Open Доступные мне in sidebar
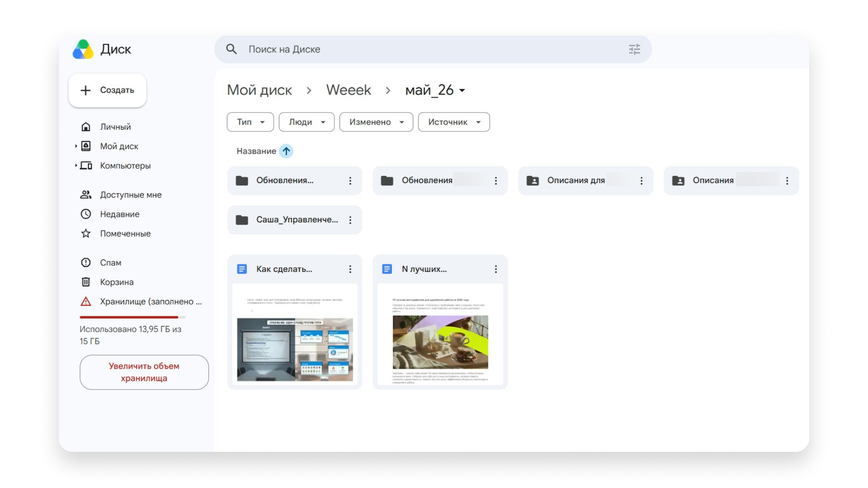This screenshot has width=868, height=488. (131, 195)
